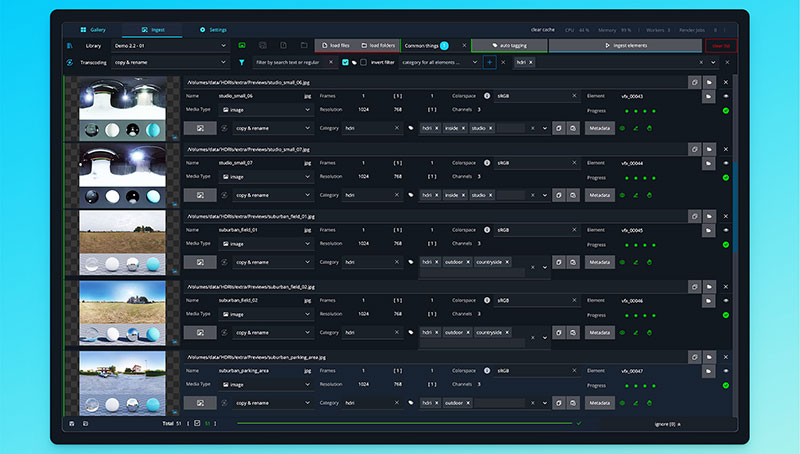Click the preview image button in suburban_field_02 row
This screenshot has height=454, width=800.
[x=200, y=333]
